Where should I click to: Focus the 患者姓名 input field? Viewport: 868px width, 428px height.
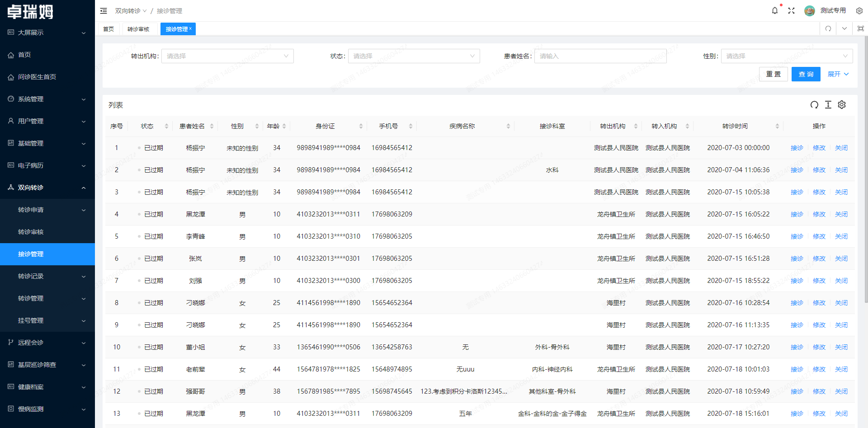point(600,56)
